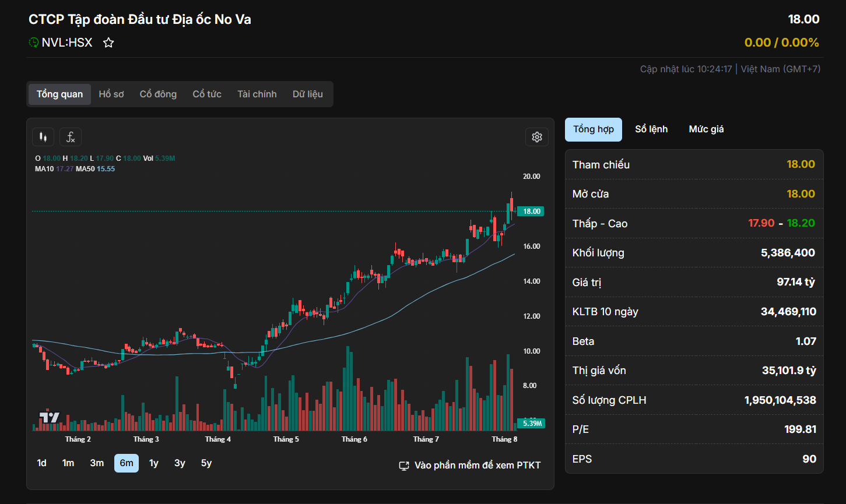This screenshot has height=504, width=846.
Task: Click the EPS value 90
Action: point(809,459)
